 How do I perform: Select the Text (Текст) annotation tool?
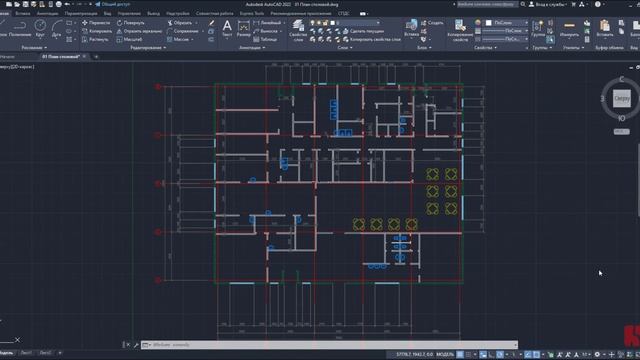[x=227, y=28]
